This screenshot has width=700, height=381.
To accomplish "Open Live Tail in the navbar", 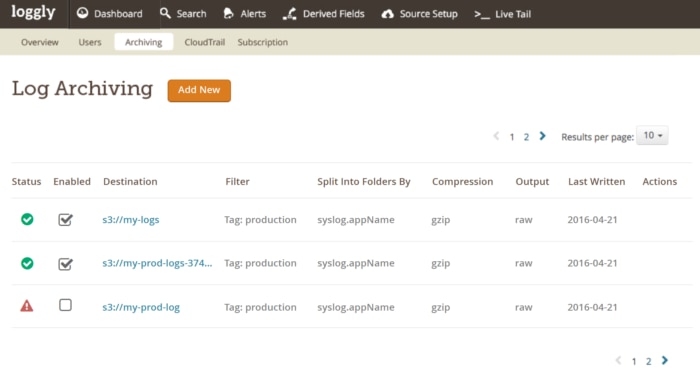I will 503,14.
